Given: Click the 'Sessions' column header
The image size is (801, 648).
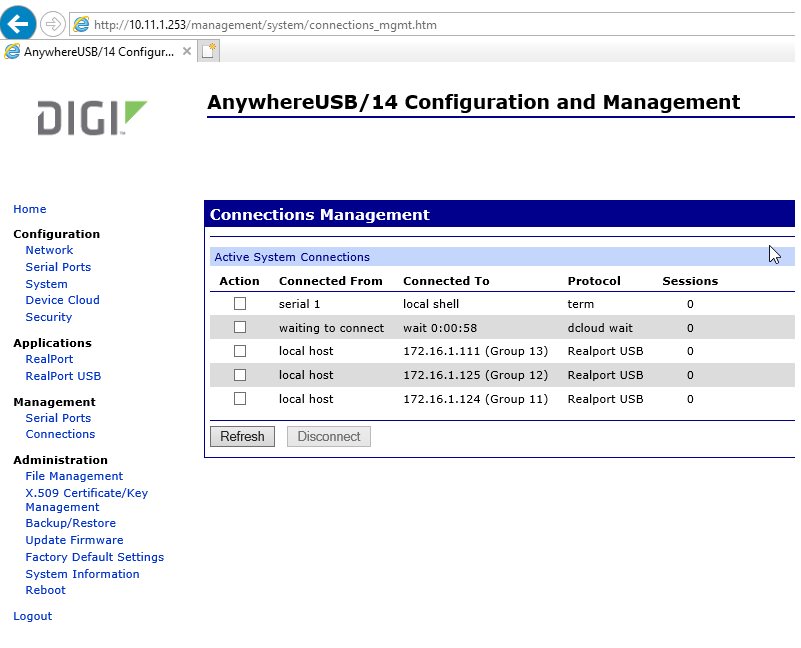Looking at the screenshot, I should [690, 281].
